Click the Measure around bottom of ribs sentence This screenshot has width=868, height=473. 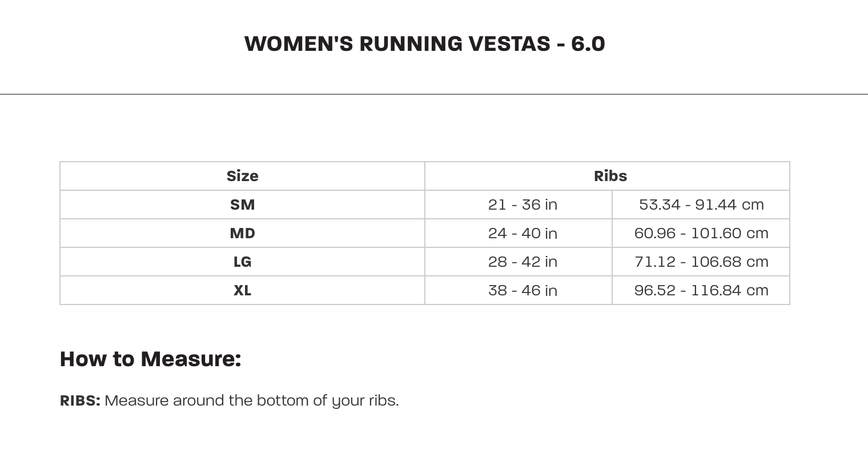pyautogui.click(x=251, y=400)
